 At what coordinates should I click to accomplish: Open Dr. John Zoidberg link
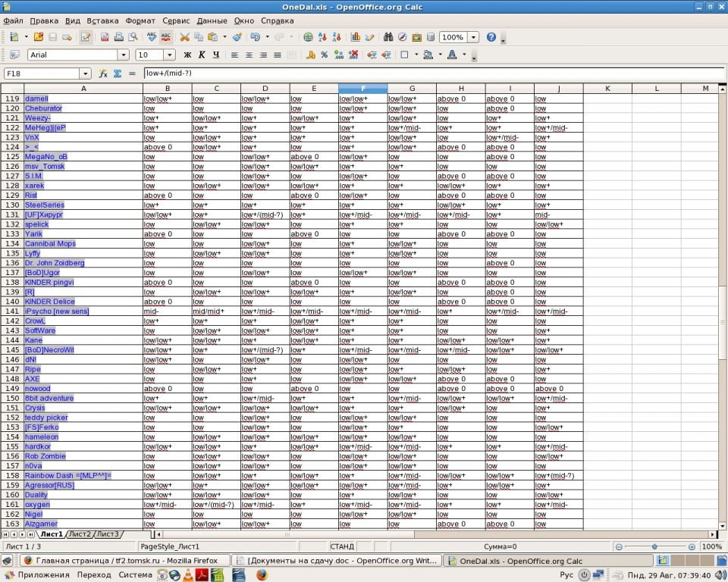pos(55,263)
